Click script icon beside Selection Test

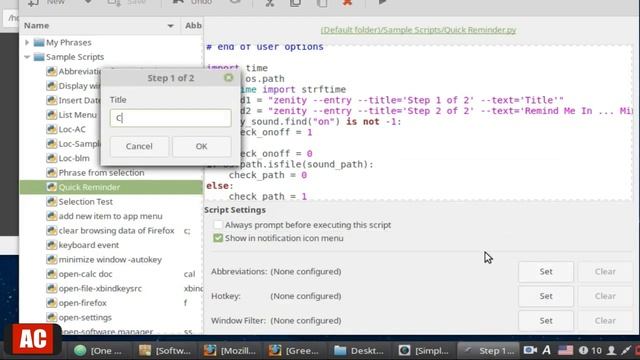[51, 202]
